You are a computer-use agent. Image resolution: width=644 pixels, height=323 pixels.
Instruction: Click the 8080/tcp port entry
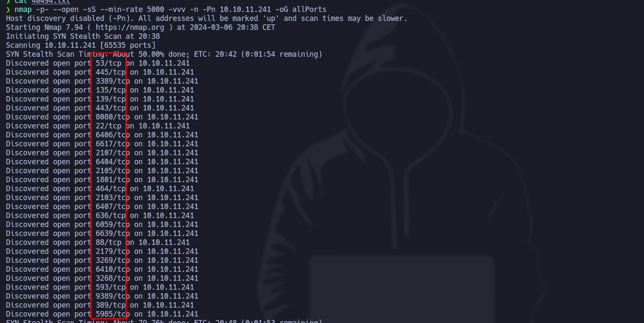point(113,117)
